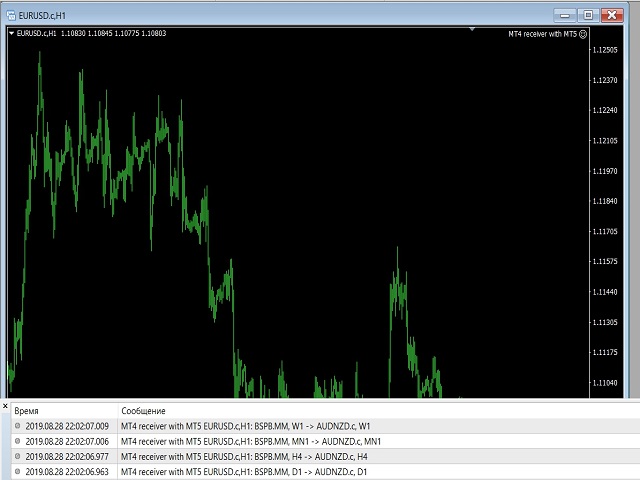The width and height of the screenshot is (640, 480).
Task: Click message ending AUDNZD.c, H4
Action: (x=244, y=456)
